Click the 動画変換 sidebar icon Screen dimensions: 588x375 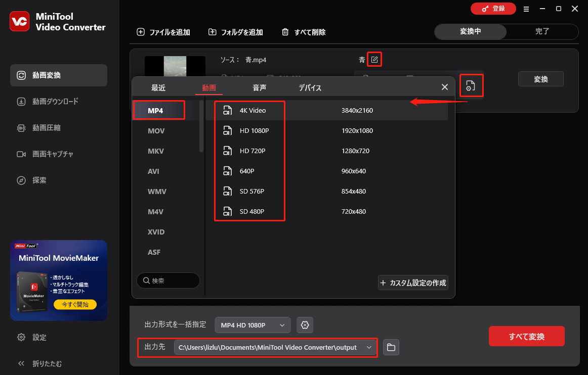pos(21,75)
